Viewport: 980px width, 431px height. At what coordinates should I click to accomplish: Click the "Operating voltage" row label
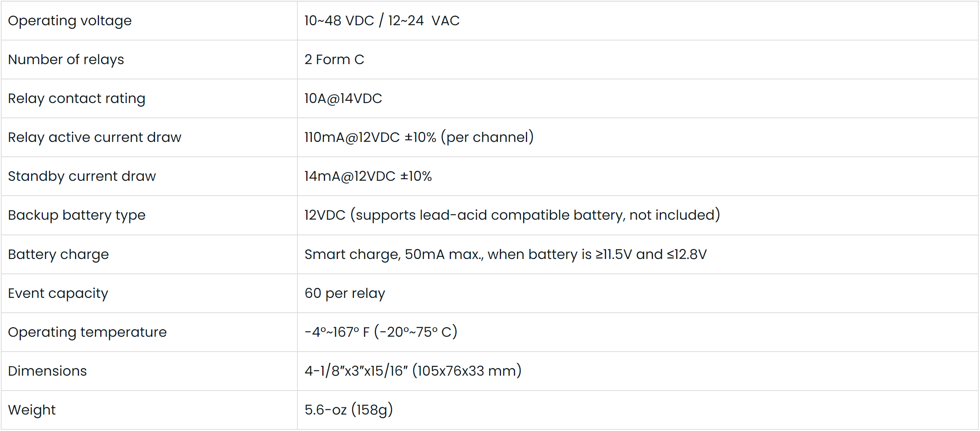click(x=70, y=21)
